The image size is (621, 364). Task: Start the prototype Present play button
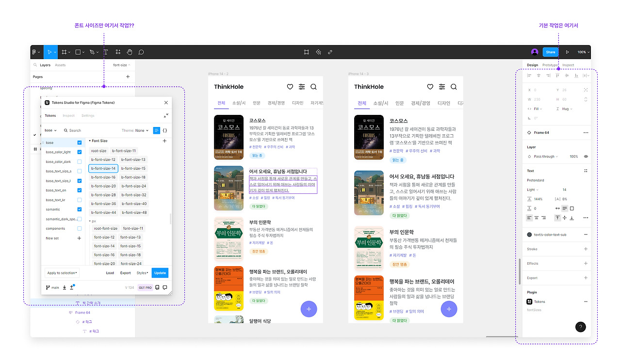(567, 52)
